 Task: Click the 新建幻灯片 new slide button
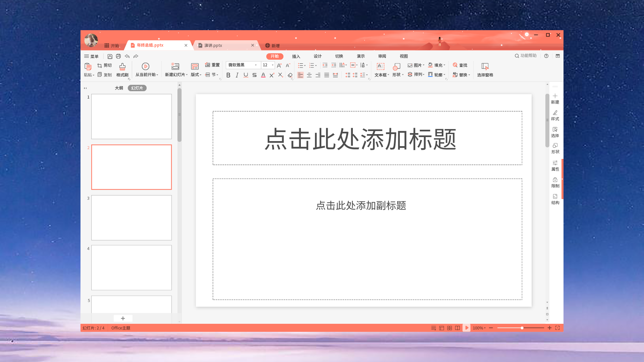pyautogui.click(x=175, y=67)
